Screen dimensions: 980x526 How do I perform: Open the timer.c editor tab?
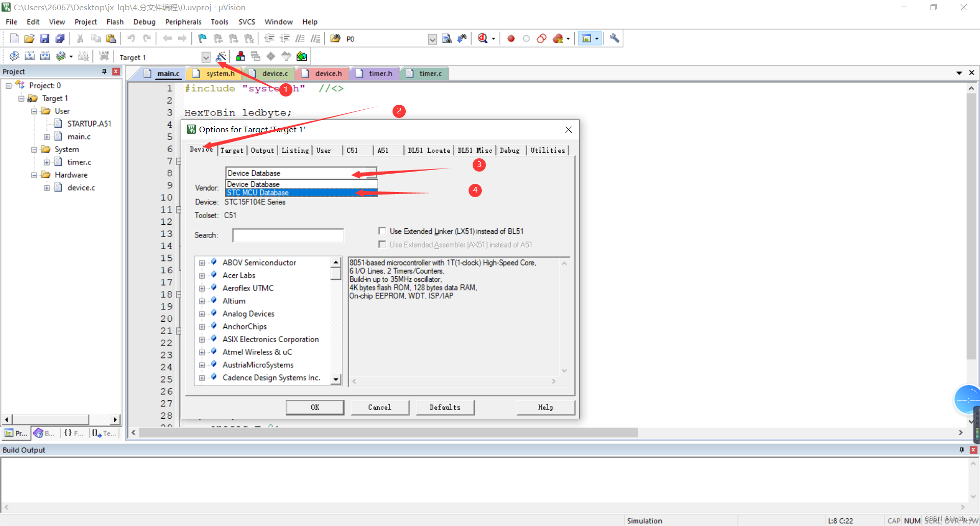point(425,74)
